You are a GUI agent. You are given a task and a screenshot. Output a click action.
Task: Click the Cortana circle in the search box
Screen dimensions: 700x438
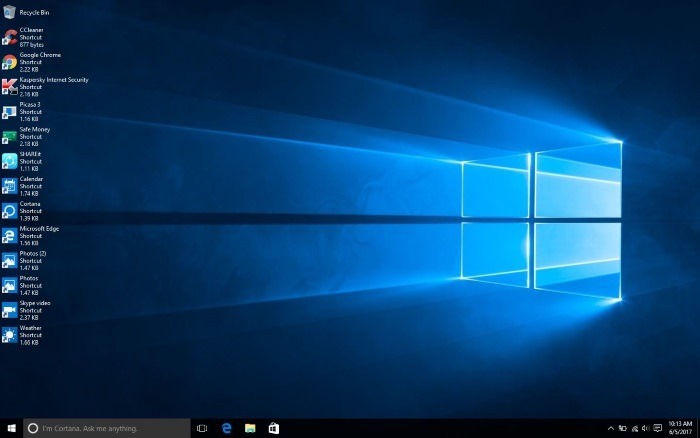[33, 428]
